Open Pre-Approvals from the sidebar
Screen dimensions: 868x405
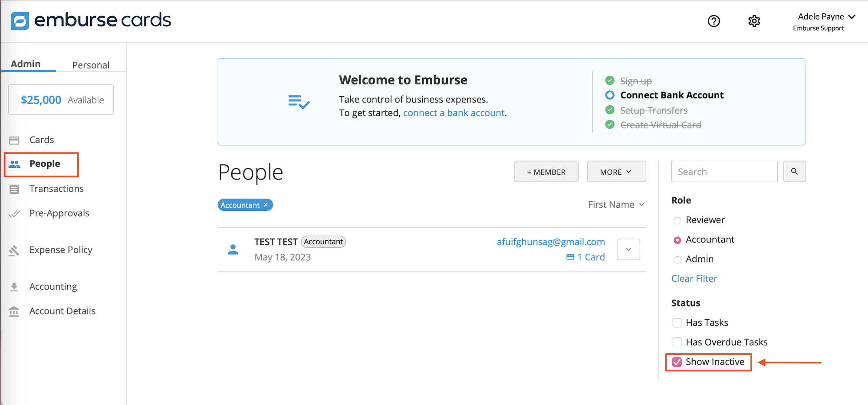click(x=59, y=213)
